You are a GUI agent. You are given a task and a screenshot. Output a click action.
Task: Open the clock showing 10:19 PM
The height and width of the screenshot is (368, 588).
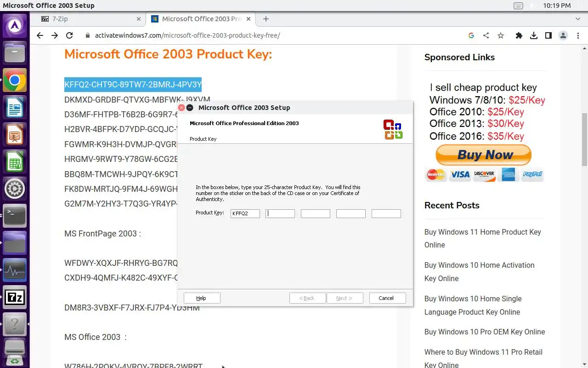pos(557,6)
